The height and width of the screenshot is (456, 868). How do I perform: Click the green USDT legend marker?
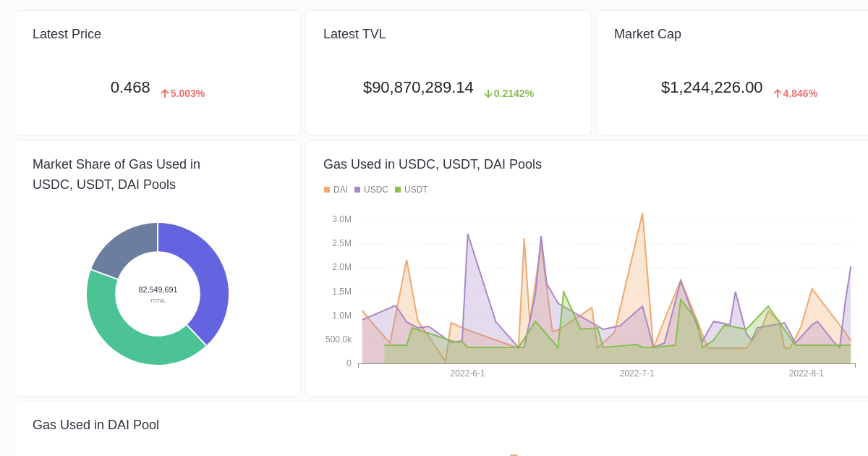(x=398, y=189)
